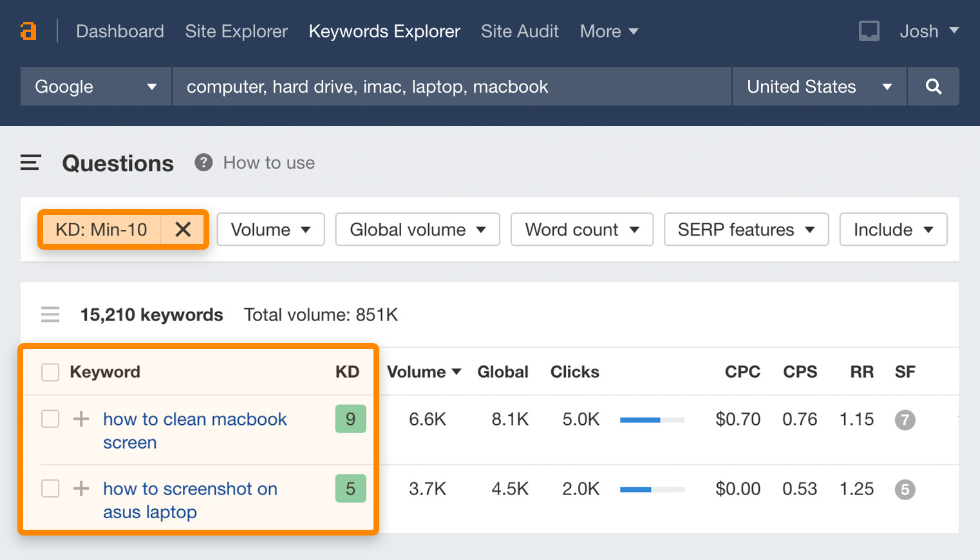
Task: Click the How to use link
Action: 269,163
